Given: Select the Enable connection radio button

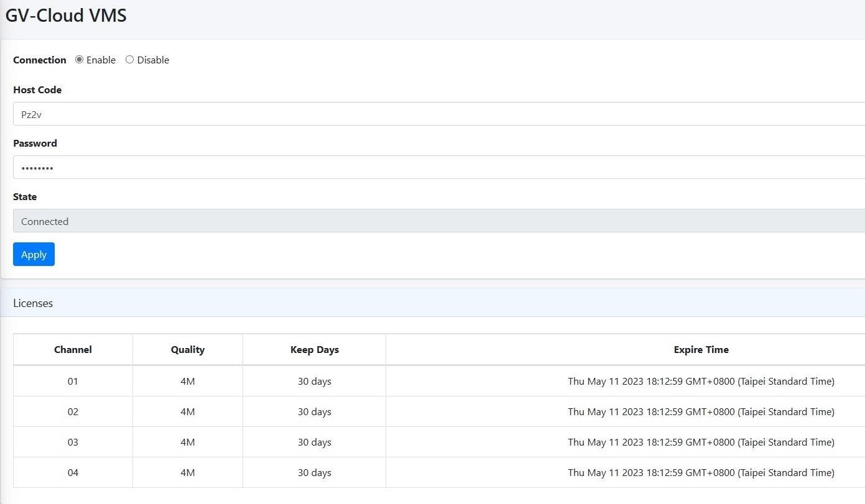Looking at the screenshot, I should (x=79, y=60).
